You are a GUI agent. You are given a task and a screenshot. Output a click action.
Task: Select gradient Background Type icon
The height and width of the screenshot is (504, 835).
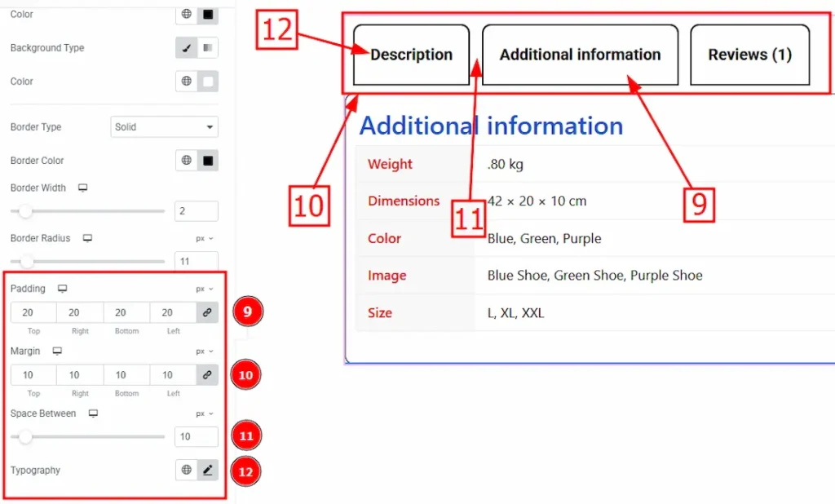(208, 48)
